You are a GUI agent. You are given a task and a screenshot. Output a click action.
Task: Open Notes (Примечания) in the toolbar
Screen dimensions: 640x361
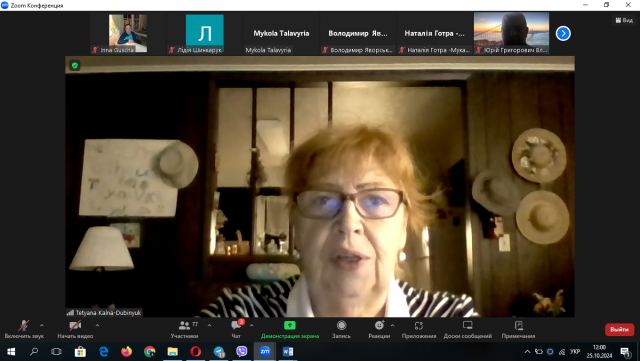518,330
